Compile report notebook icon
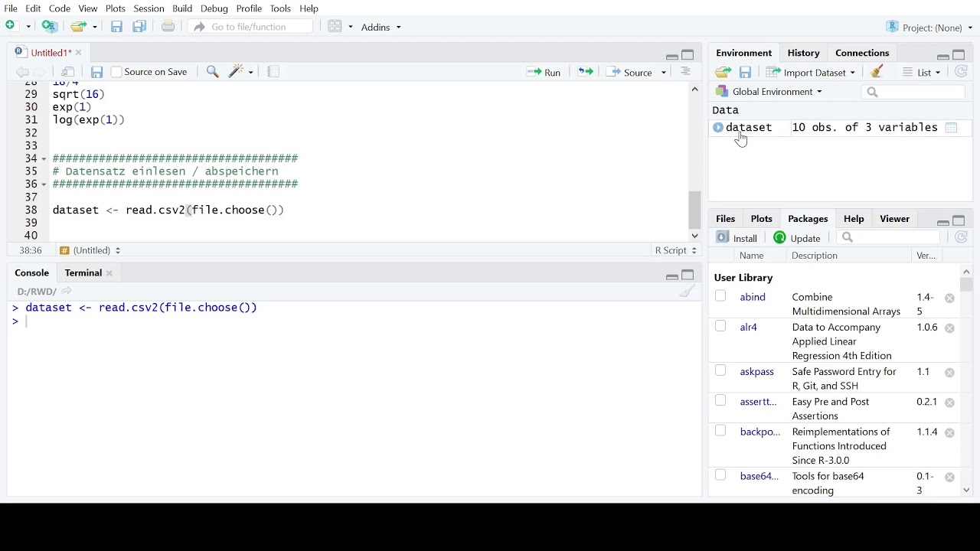This screenshot has height=551, width=980. [273, 72]
